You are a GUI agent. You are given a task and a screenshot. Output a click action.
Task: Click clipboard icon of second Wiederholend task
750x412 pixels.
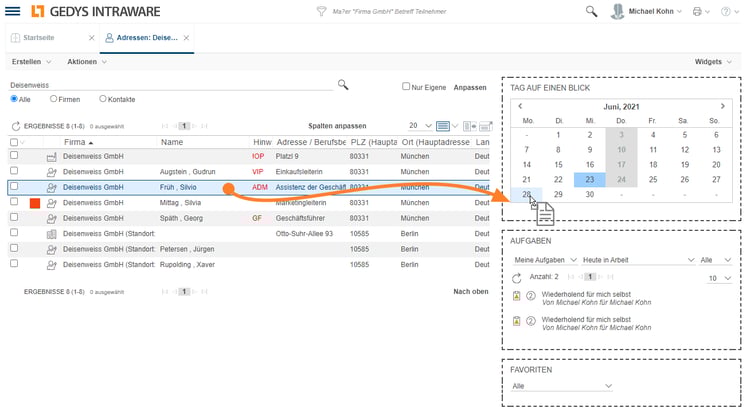[x=517, y=321]
